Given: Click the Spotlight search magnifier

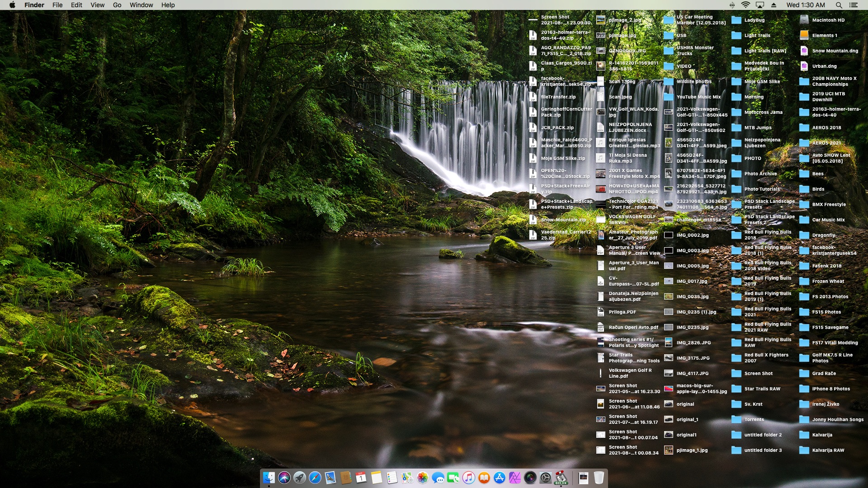Looking at the screenshot, I should click(x=839, y=5).
